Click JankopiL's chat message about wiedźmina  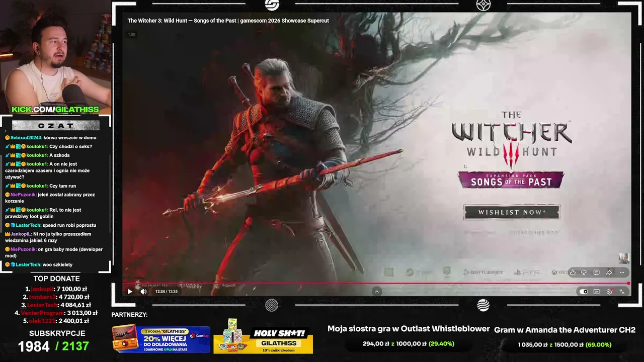(48, 237)
